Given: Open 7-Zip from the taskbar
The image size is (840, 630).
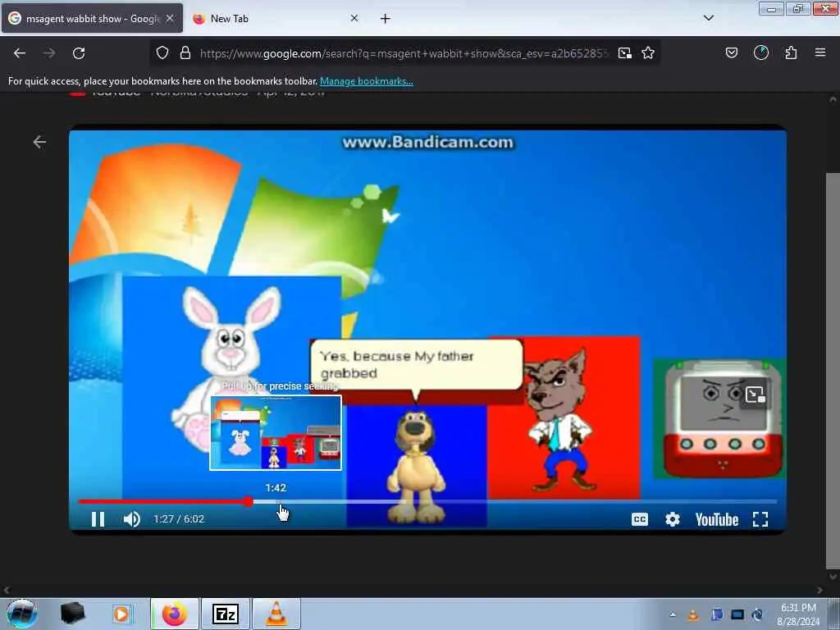Looking at the screenshot, I should pyautogui.click(x=225, y=614).
